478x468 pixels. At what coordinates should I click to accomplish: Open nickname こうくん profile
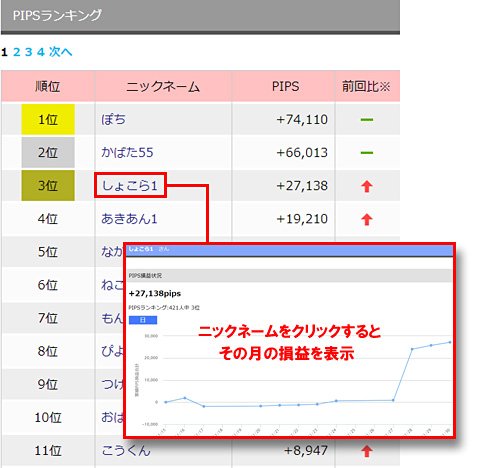coord(126,451)
